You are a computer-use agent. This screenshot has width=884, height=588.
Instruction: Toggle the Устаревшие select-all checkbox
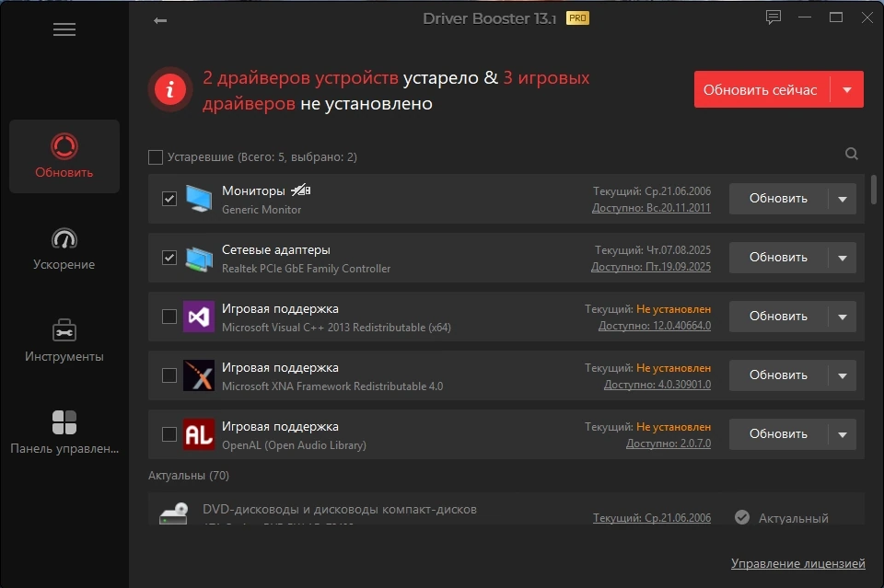[155, 157]
